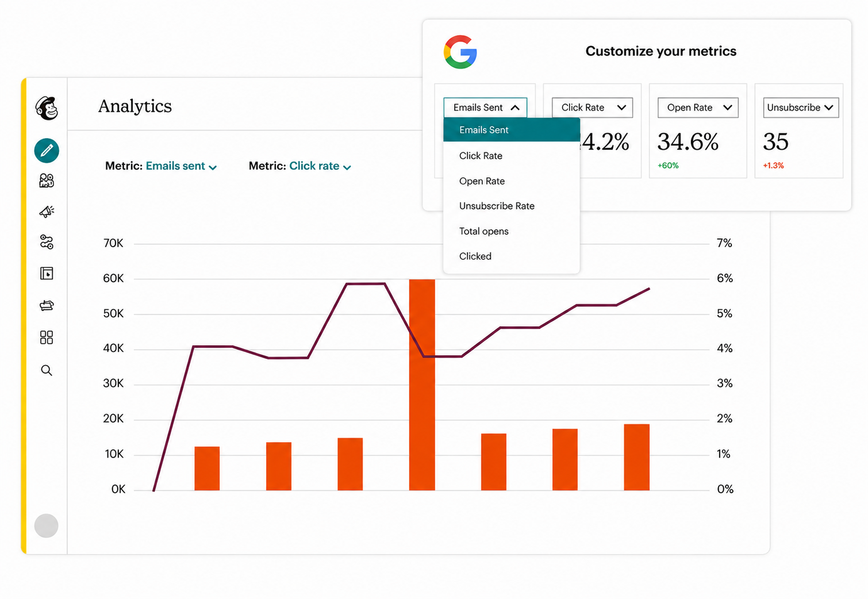Open the Audience people icon in the sidebar
Image resolution: width=868 pixels, height=599 pixels.
click(47, 181)
